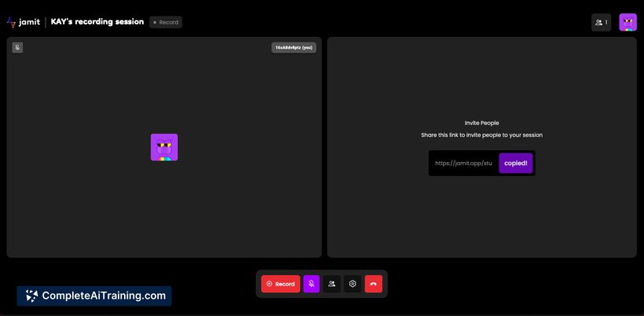This screenshot has height=316, width=644.
Task: Open the profile avatar in top right corner
Action: pos(628,22)
